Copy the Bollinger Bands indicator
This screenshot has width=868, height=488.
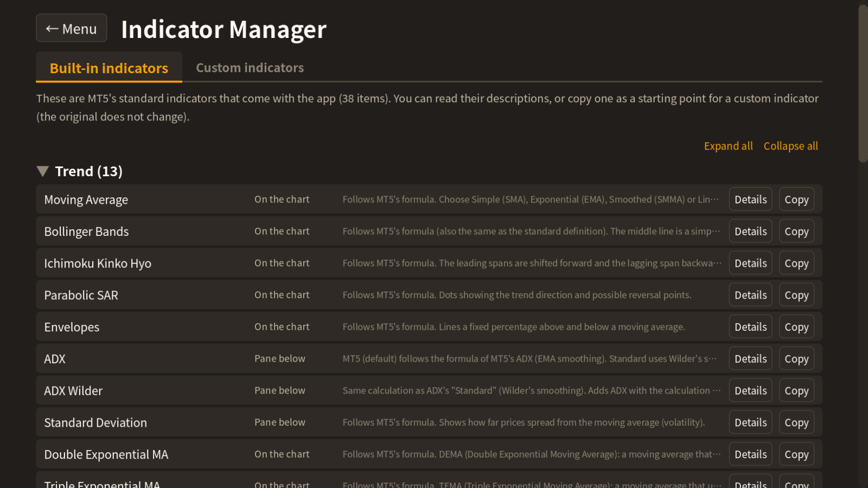pyautogui.click(x=796, y=232)
